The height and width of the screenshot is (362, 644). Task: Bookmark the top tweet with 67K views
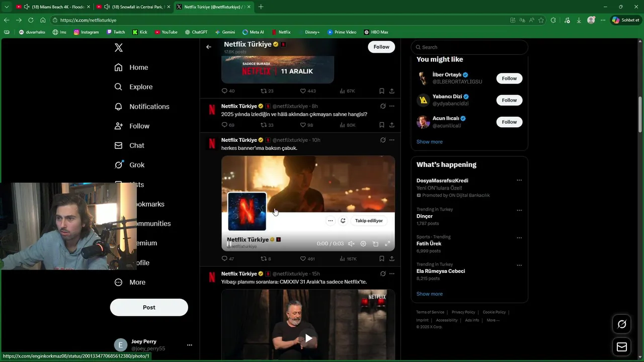coord(381,91)
